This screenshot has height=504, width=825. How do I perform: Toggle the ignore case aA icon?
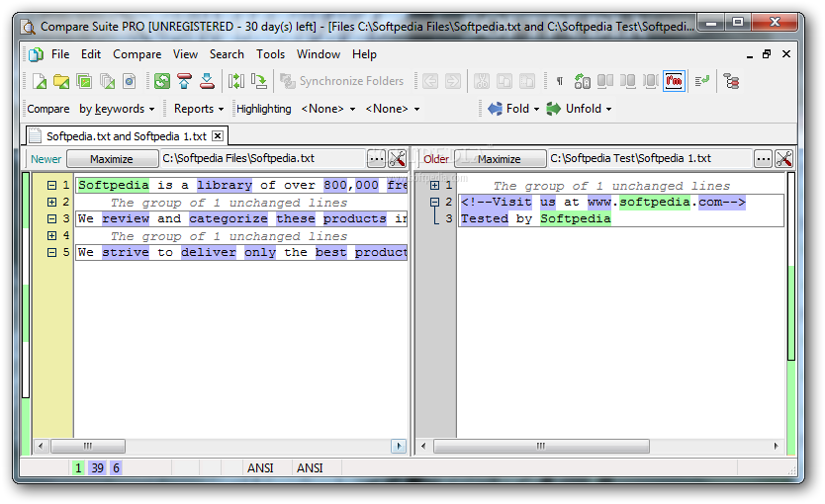coord(582,81)
